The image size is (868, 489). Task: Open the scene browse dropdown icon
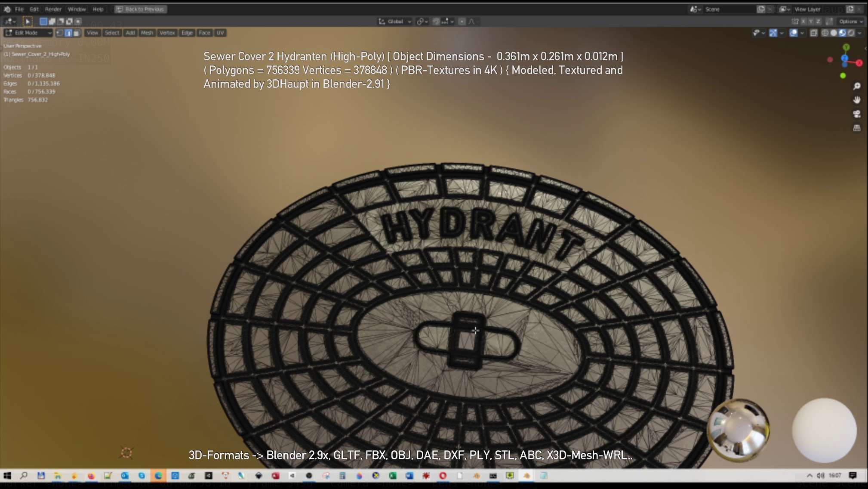click(696, 9)
